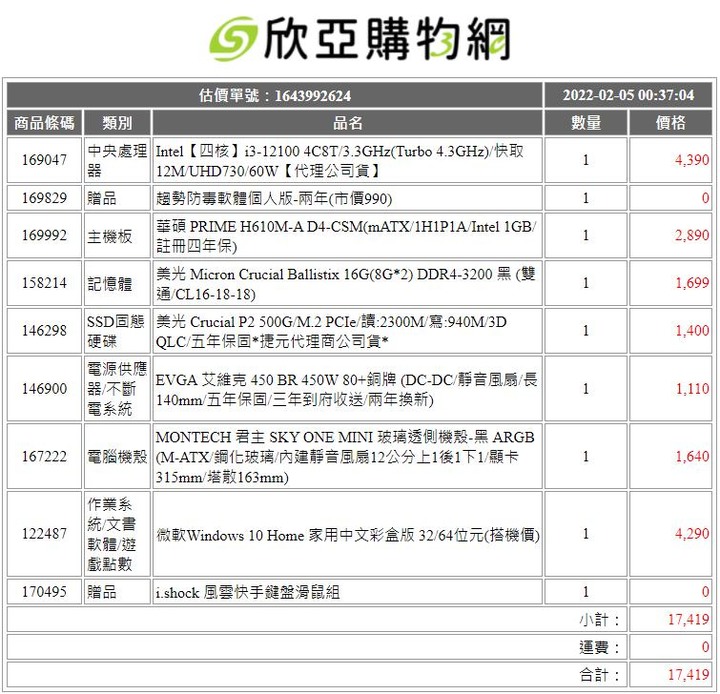
Task: Select barcode 169047 cell
Action: 44,160
